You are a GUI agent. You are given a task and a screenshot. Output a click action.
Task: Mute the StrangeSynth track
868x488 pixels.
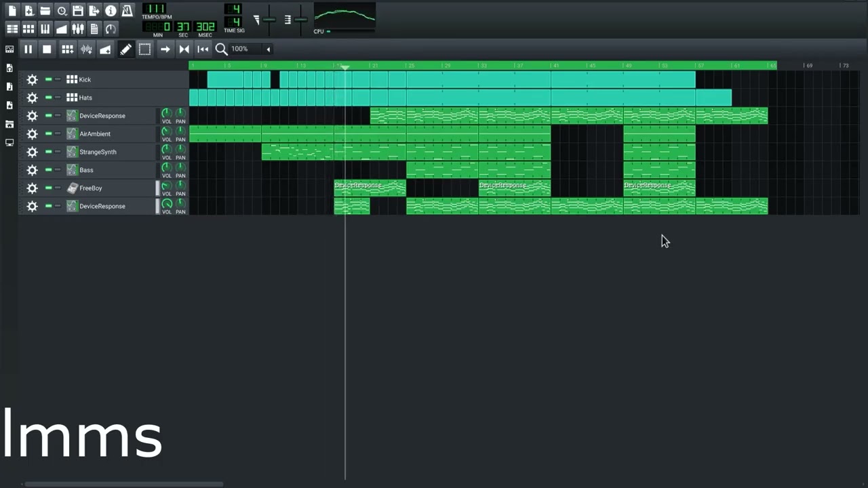click(48, 152)
